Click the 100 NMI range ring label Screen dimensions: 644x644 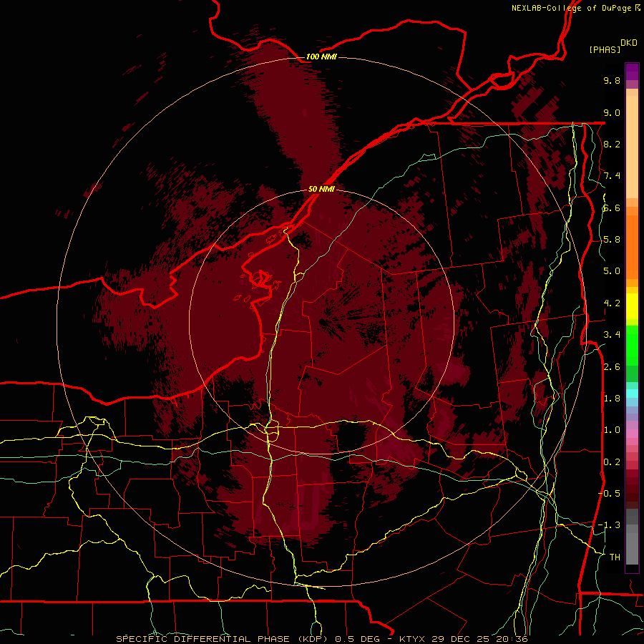[321, 57]
